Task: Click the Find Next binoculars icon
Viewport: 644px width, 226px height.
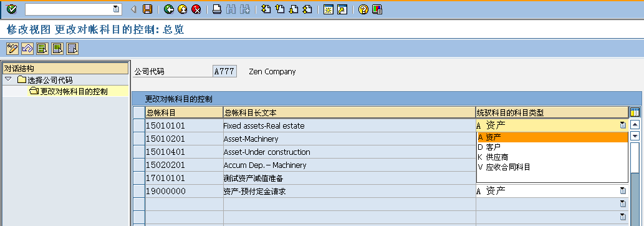Action: (x=245, y=9)
